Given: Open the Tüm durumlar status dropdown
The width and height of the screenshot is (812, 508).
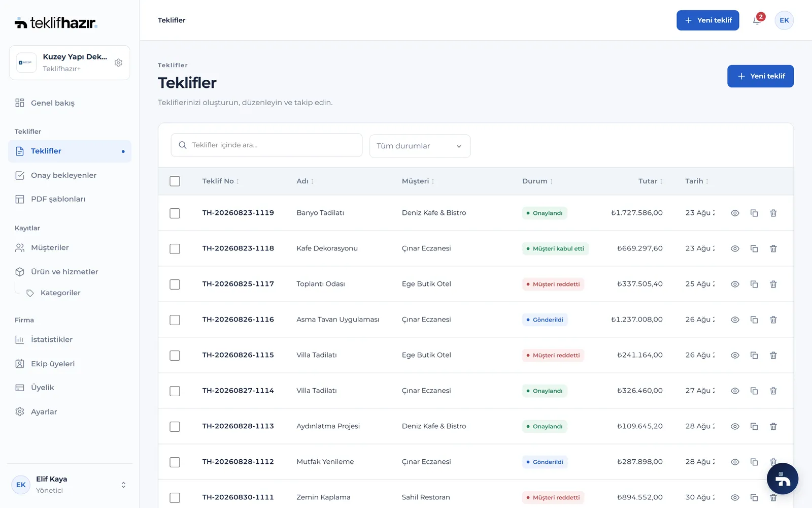Looking at the screenshot, I should pyautogui.click(x=420, y=146).
